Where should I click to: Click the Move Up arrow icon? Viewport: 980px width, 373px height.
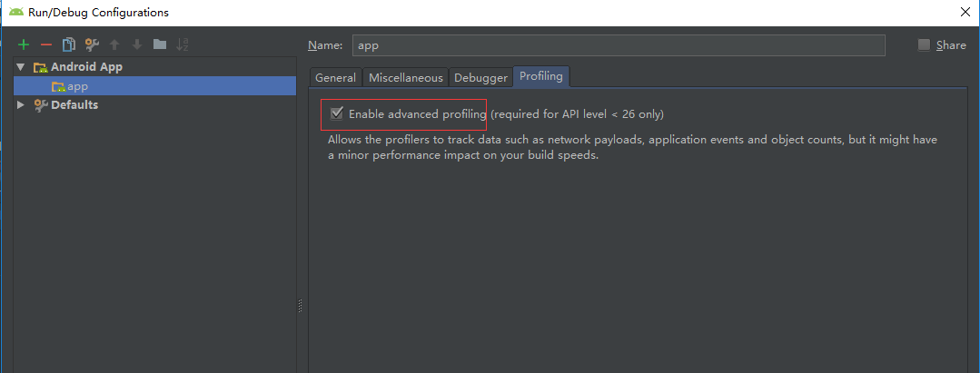[x=114, y=44]
